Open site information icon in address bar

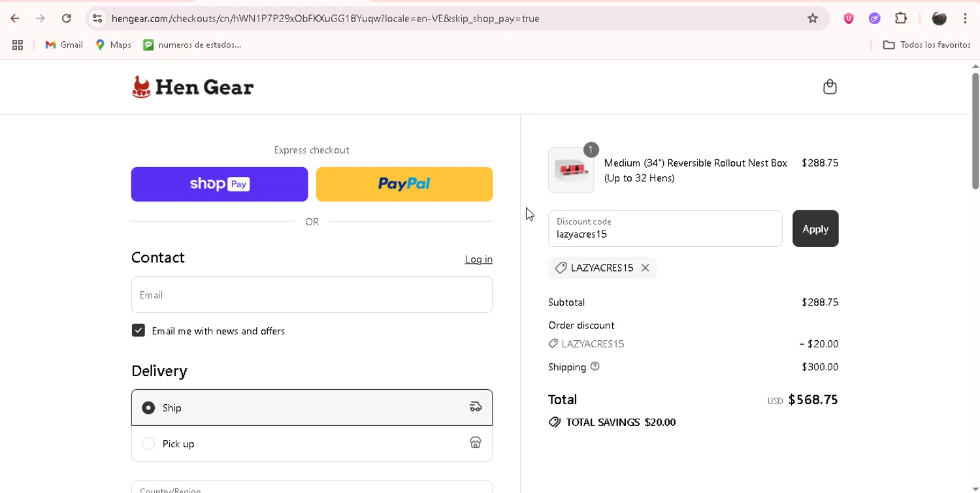pyautogui.click(x=97, y=18)
